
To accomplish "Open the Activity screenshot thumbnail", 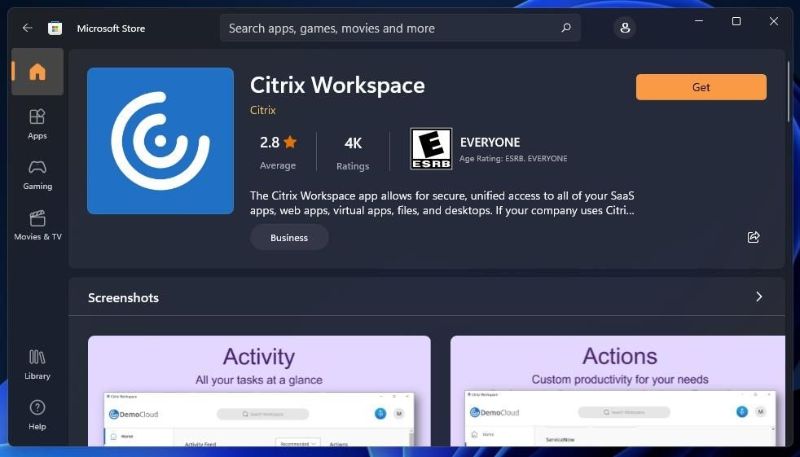I will pyautogui.click(x=259, y=390).
